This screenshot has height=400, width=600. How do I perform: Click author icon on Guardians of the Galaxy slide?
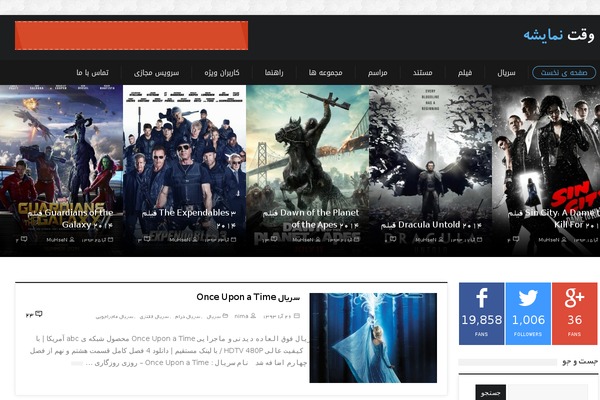(x=72, y=240)
